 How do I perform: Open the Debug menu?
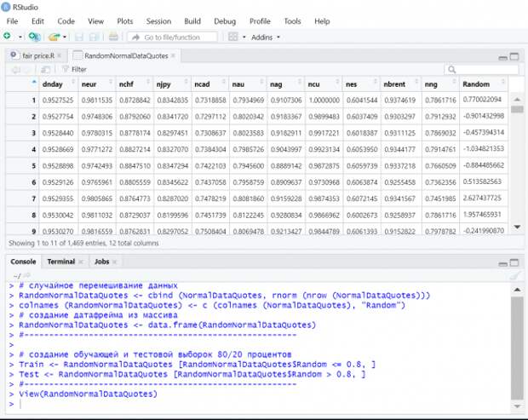(225, 21)
